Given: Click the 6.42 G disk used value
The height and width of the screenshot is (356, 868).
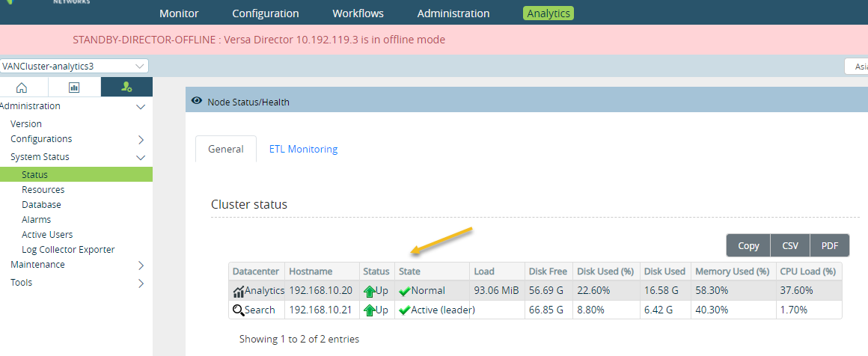Looking at the screenshot, I should pos(658,310).
